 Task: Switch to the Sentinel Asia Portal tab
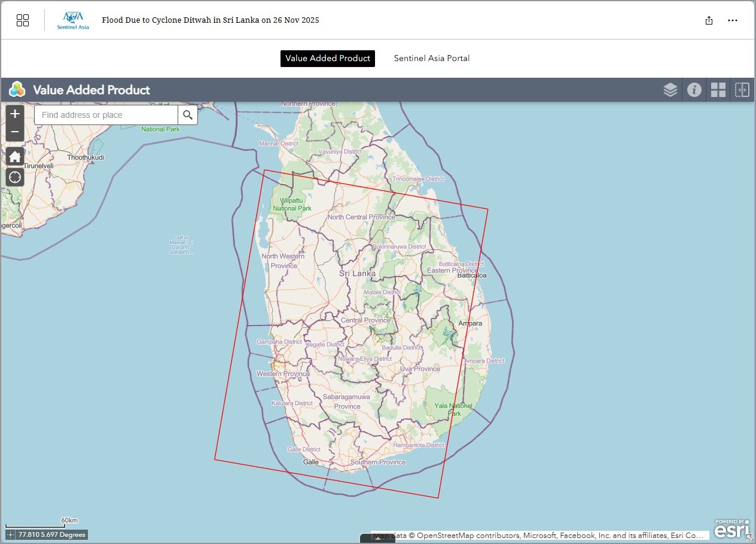point(431,59)
